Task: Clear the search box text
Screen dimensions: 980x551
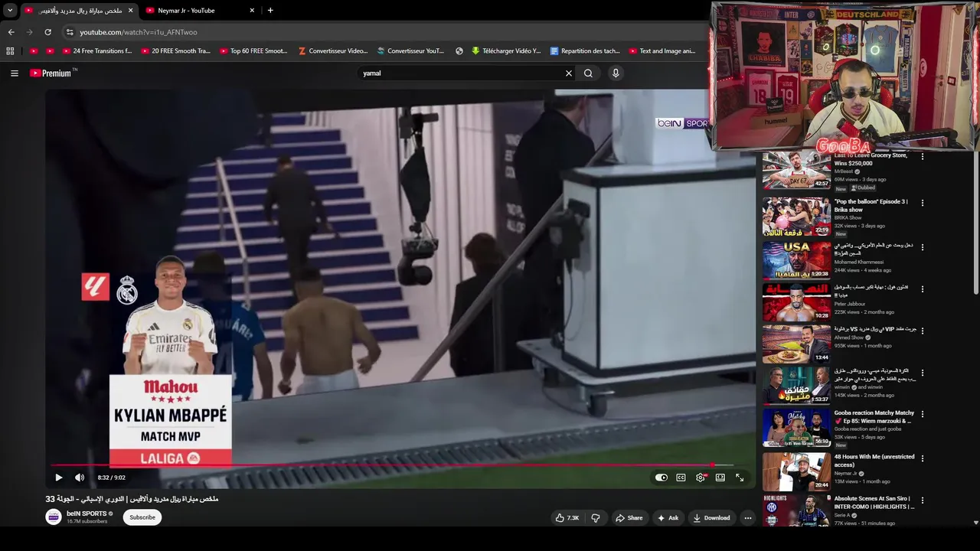Action: point(568,73)
